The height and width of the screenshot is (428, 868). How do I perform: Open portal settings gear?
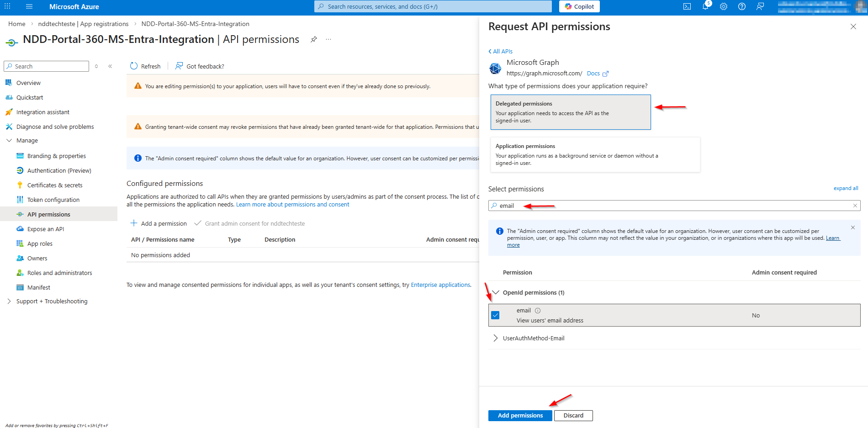pyautogui.click(x=724, y=6)
